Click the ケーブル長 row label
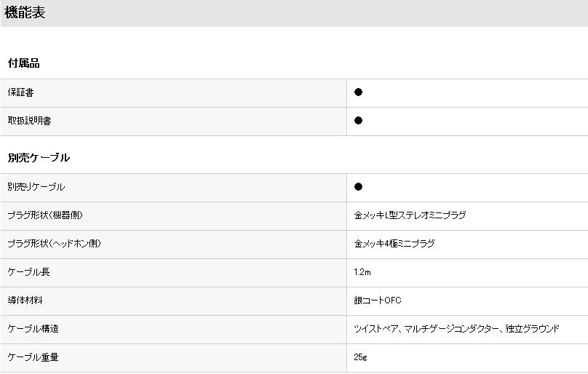Viewport: 588px width, 374px height. pos(28,272)
